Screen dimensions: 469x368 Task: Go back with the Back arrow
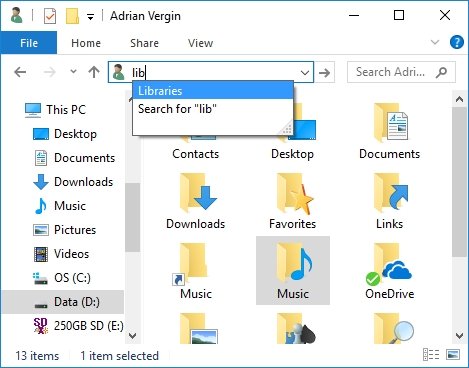pyautogui.click(x=20, y=72)
